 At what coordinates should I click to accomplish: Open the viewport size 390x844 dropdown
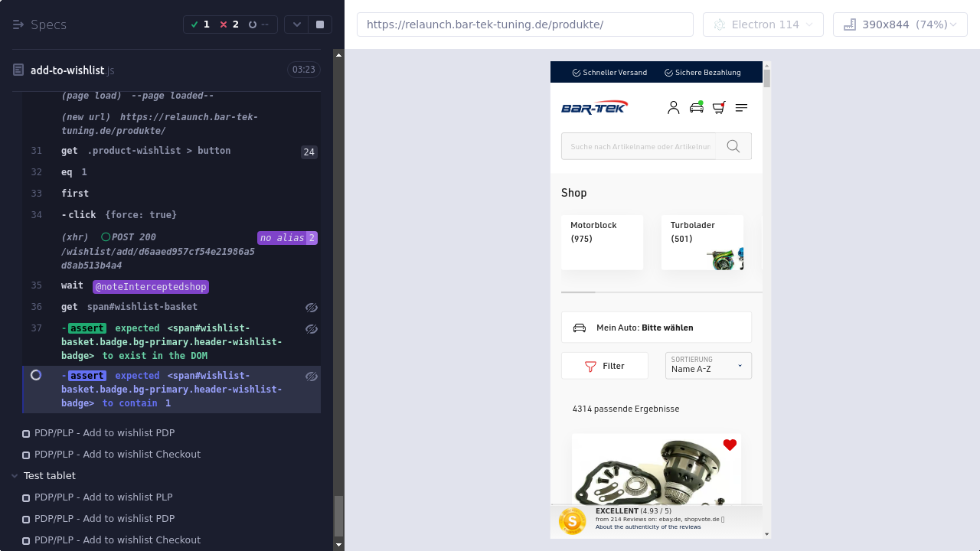click(900, 24)
